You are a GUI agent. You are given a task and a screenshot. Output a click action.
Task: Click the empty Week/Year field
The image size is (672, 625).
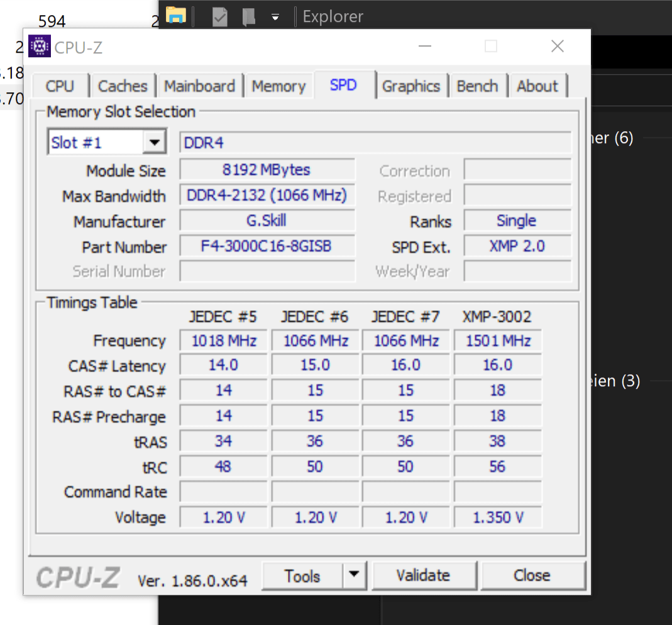coord(517,271)
